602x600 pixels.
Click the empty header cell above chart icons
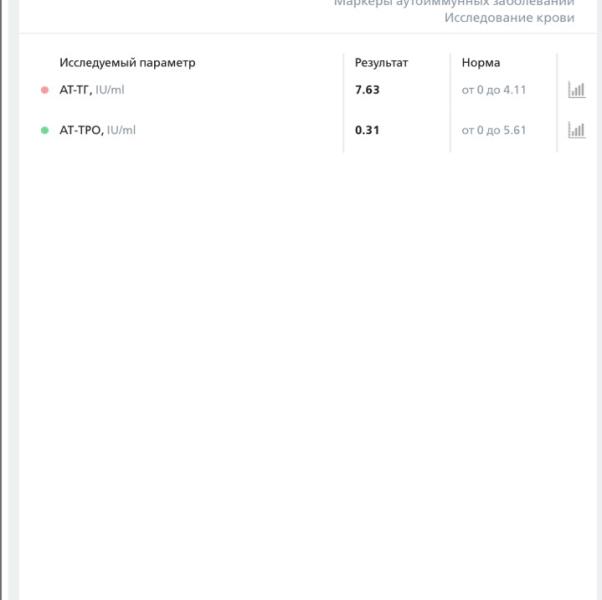coord(576,63)
